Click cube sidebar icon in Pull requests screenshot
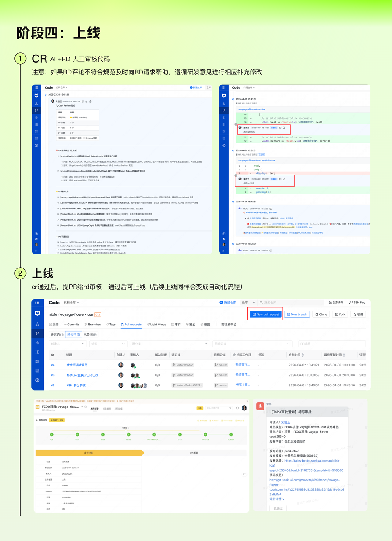The image size is (392, 541). (37, 343)
